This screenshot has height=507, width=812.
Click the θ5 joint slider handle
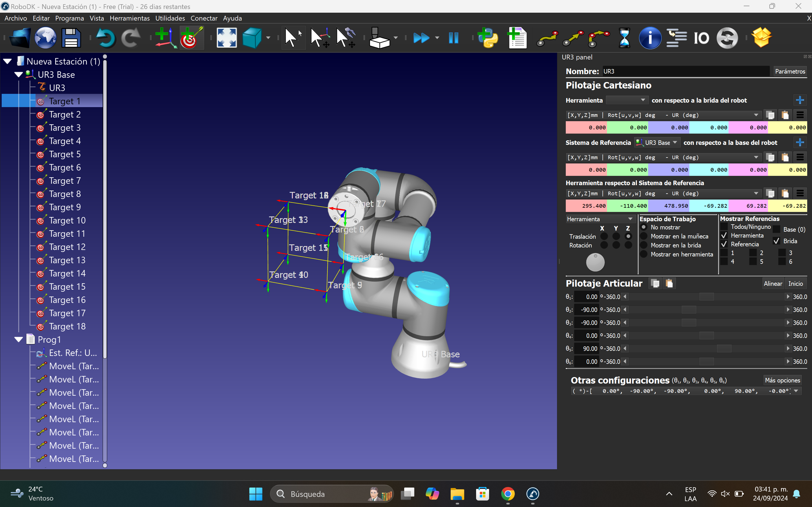724,349
